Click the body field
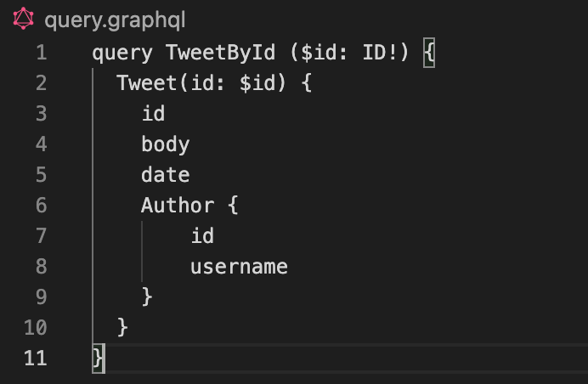 pos(166,144)
